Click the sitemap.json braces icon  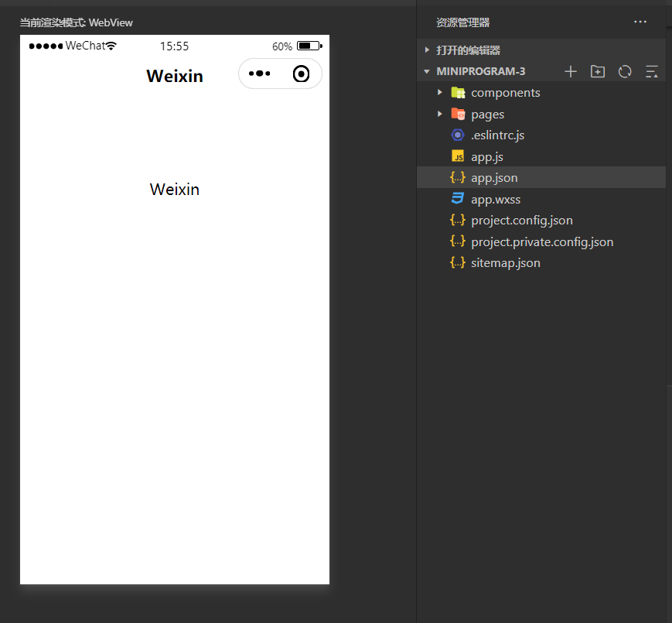pyautogui.click(x=458, y=262)
